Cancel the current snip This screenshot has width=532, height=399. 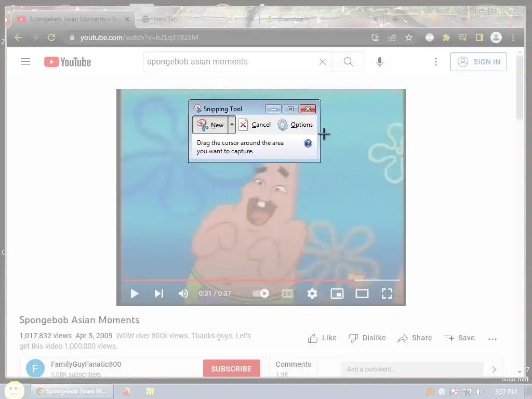pos(255,125)
